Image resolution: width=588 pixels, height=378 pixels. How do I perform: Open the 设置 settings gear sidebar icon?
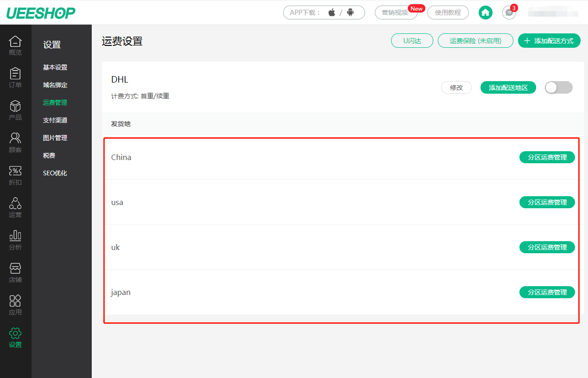tap(15, 338)
